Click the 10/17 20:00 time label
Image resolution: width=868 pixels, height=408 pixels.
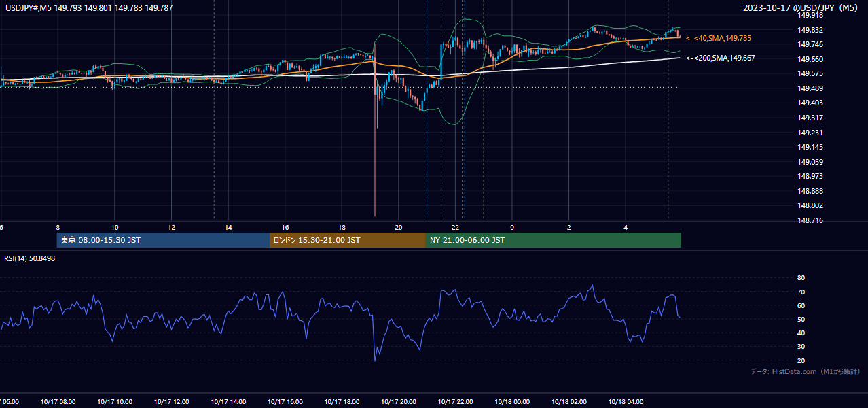[x=399, y=401]
